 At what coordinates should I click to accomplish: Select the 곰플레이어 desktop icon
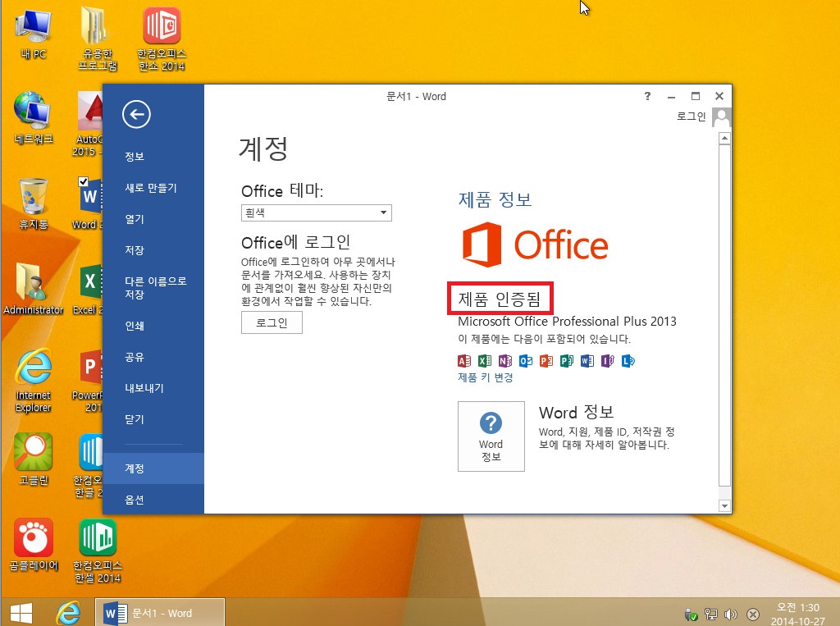pos(33,544)
